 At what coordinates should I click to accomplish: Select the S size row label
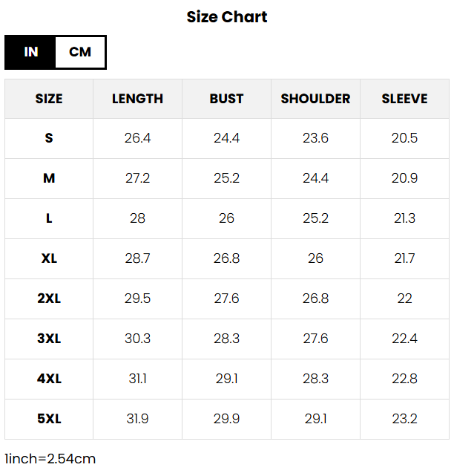[49, 138]
